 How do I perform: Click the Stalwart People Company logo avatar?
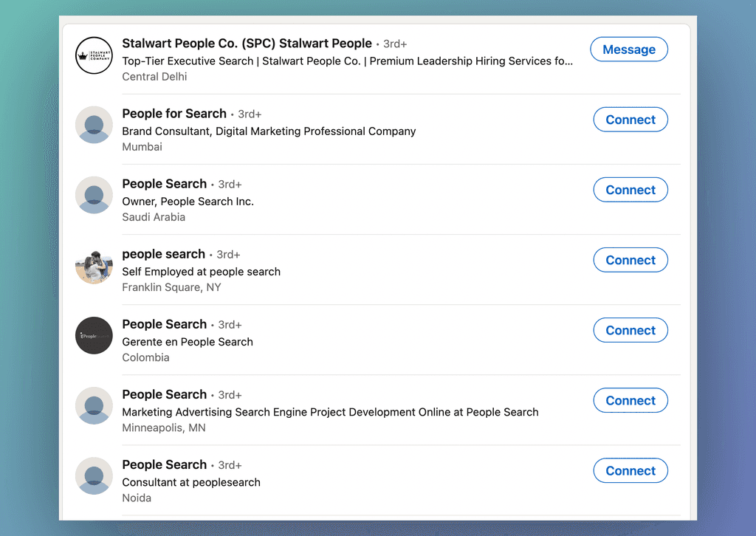tap(94, 55)
